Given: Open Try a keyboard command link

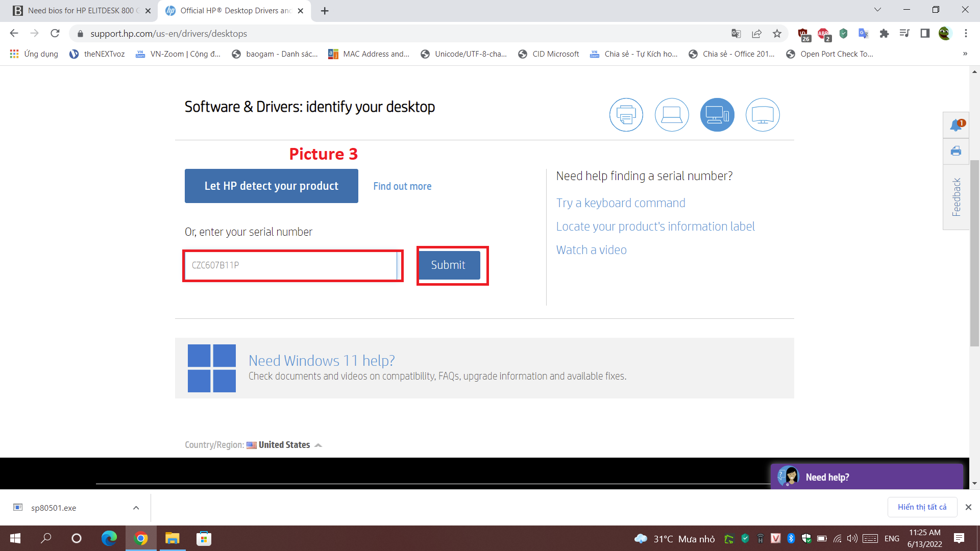Looking at the screenshot, I should coord(620,203).
